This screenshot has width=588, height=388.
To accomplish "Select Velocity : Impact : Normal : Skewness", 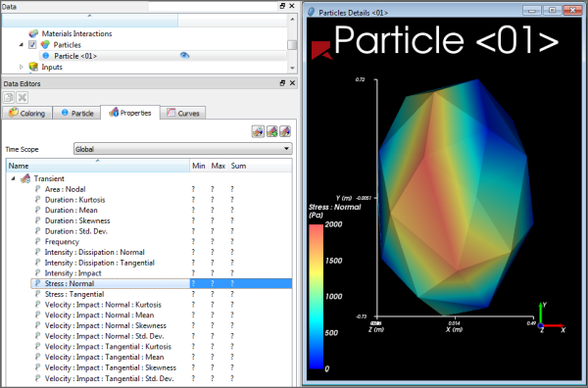I will (x=162, y=325).
